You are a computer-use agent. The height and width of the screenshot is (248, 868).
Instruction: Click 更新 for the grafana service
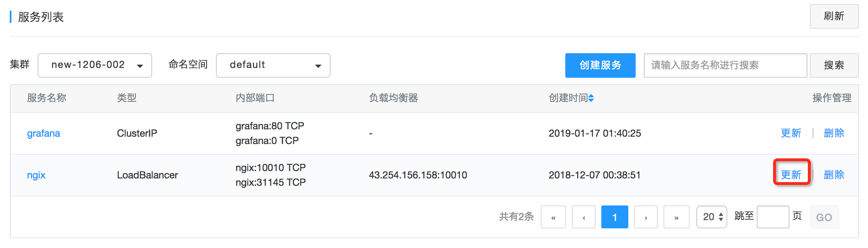click(791, 133)
